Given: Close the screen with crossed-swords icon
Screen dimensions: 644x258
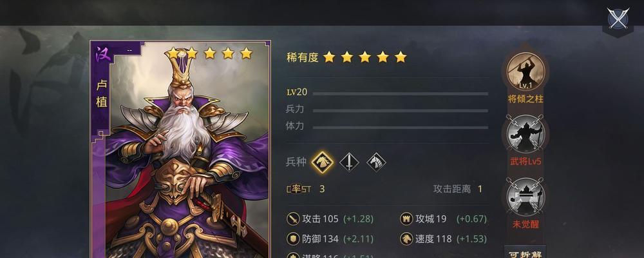Looking at the screenshot, I should click(x=618, y=19).
